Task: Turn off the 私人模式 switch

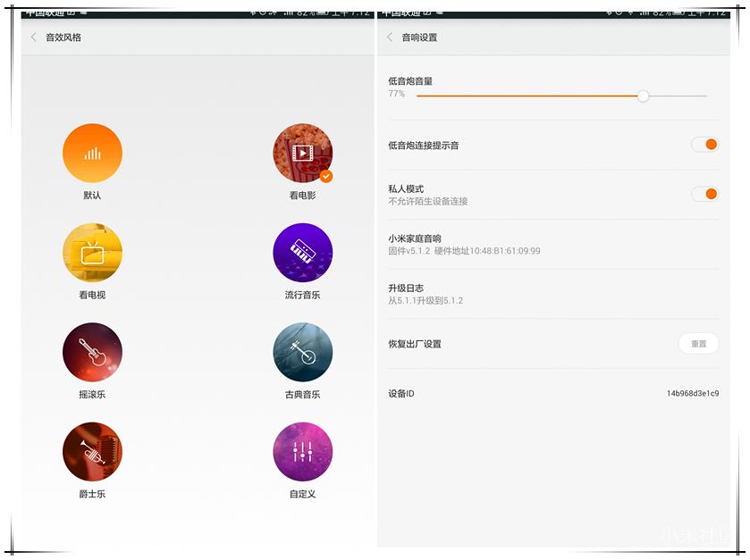Action: click(706, 193)
